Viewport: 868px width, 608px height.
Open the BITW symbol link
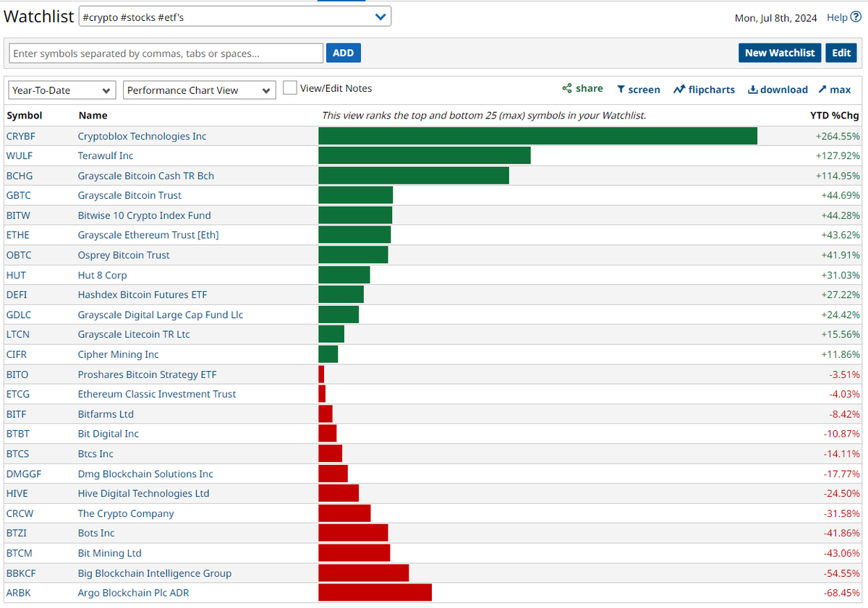pyautogui.click(x=18, y=215)
